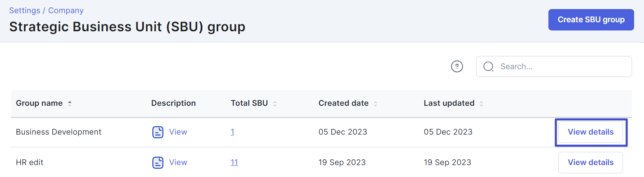Sort by Created date arrows

click(375, 103)
